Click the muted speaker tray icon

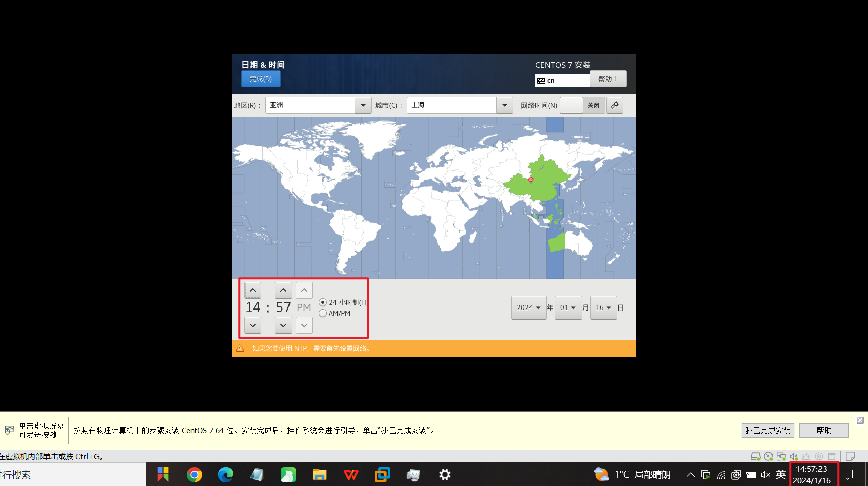[x=766, y=475]
